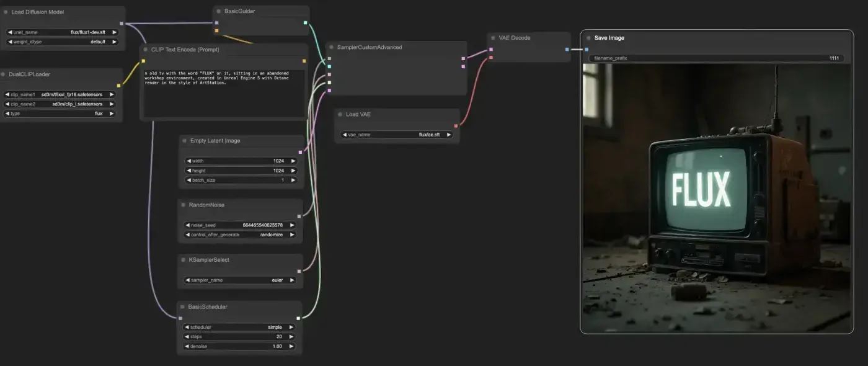Change control_after_generate set to randomize
This screenshot has height=366, width=868.
240,235
